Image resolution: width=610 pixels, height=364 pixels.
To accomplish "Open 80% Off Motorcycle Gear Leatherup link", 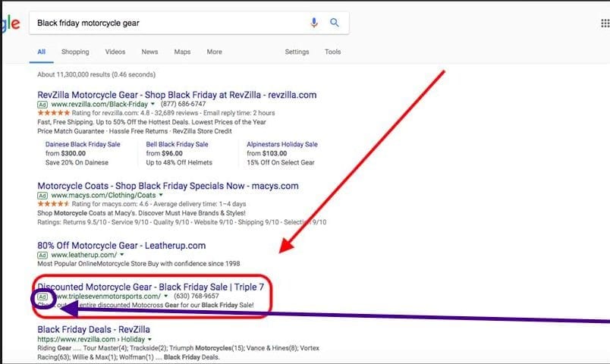I will click(121, 246).
